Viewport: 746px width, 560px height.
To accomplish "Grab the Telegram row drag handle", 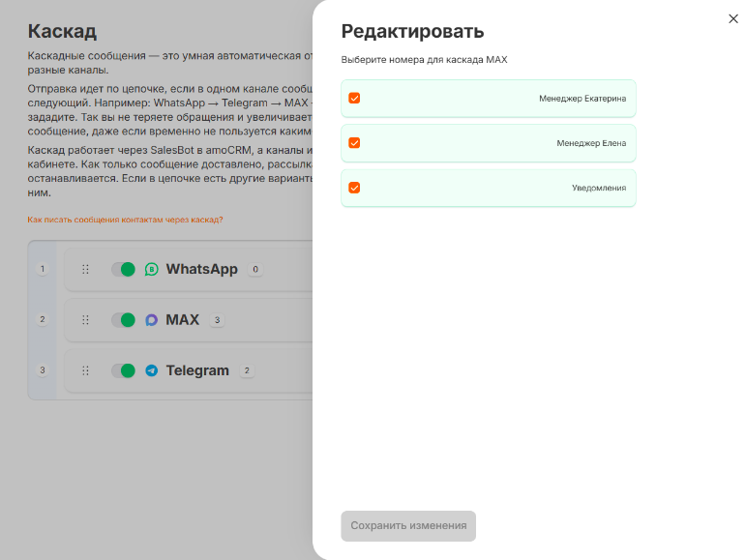I will point(86,370).
